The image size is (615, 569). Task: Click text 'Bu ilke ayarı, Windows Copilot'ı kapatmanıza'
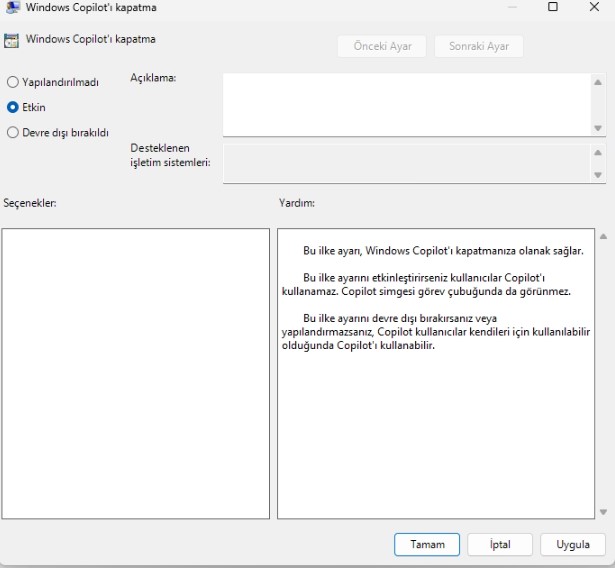click(409, 251)
